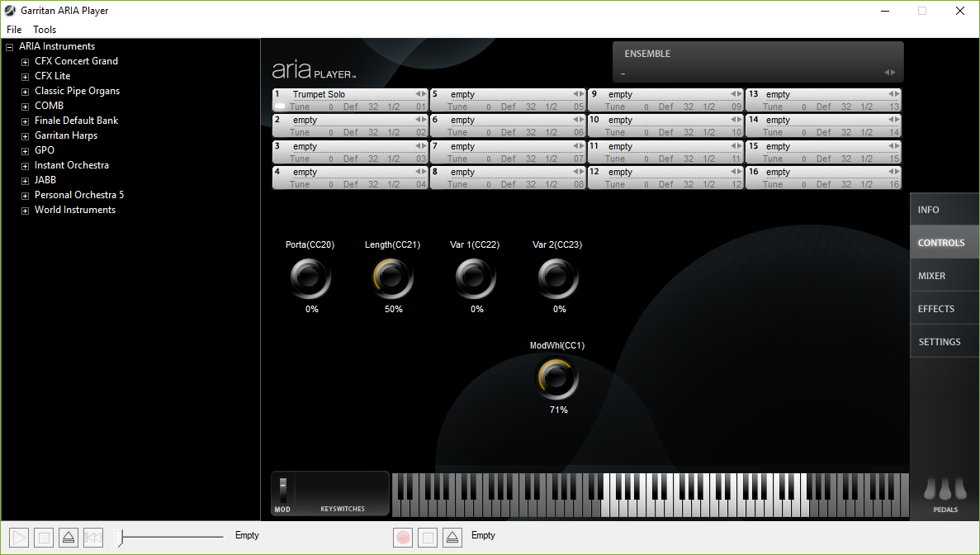Switch to the MIXER tab
Viewport: 980px width, 555px height.
point(944,276)
